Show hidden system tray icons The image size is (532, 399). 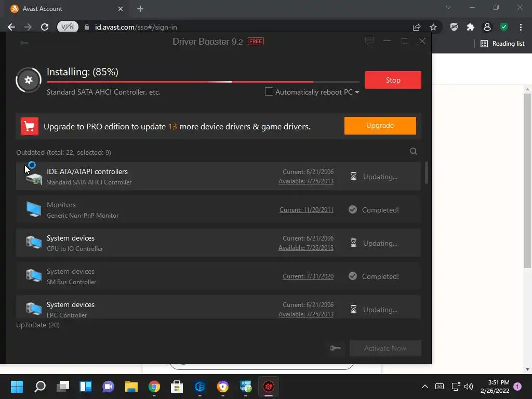point(424,386)
